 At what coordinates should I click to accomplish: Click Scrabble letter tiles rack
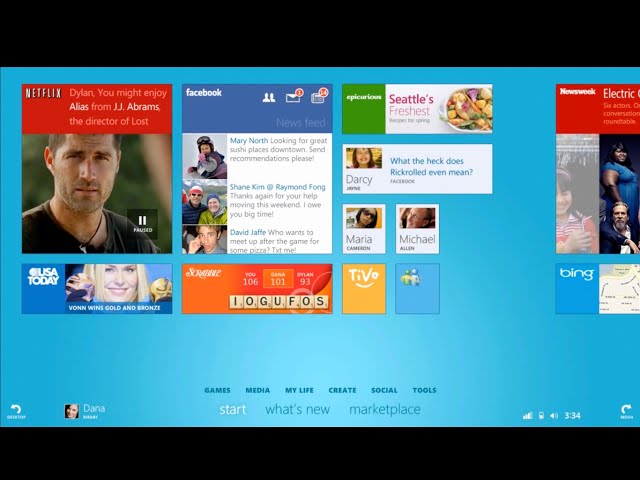tap(278, 302)
